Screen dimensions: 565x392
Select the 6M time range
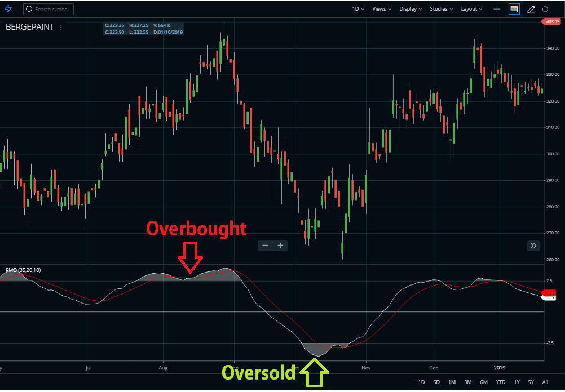484,382
